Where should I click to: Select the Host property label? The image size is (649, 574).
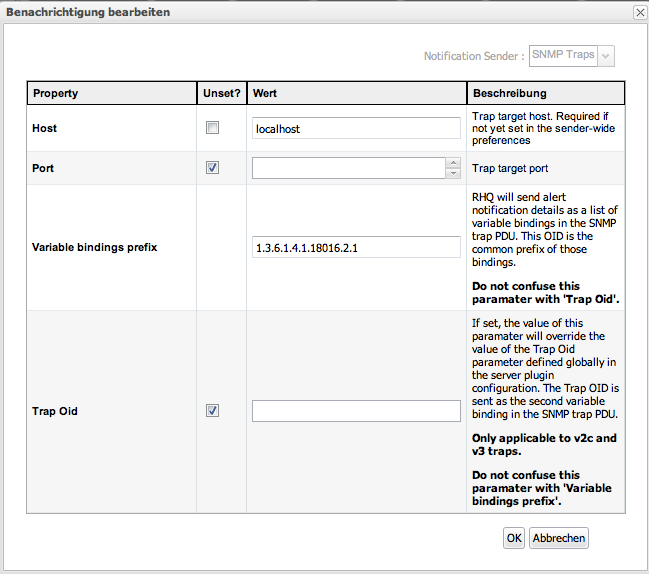[44, 128]
